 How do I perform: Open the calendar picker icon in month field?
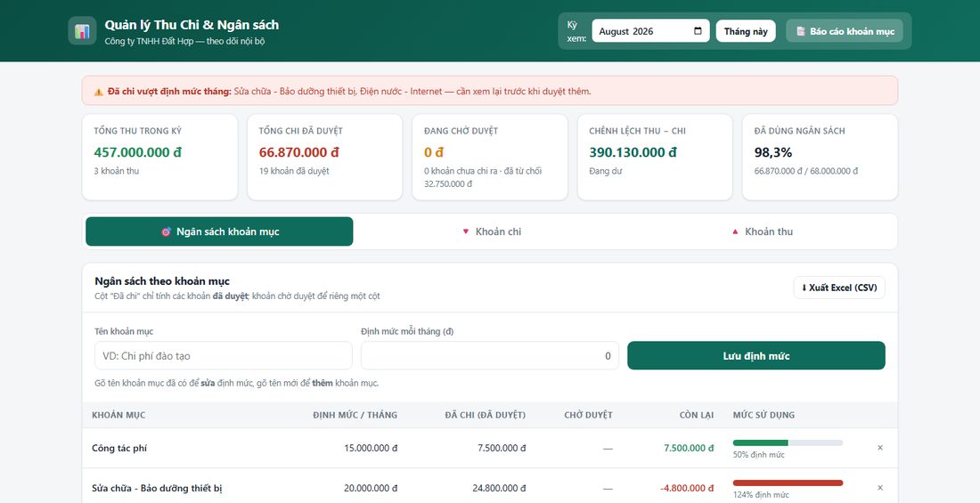click(x=698, y=31)
